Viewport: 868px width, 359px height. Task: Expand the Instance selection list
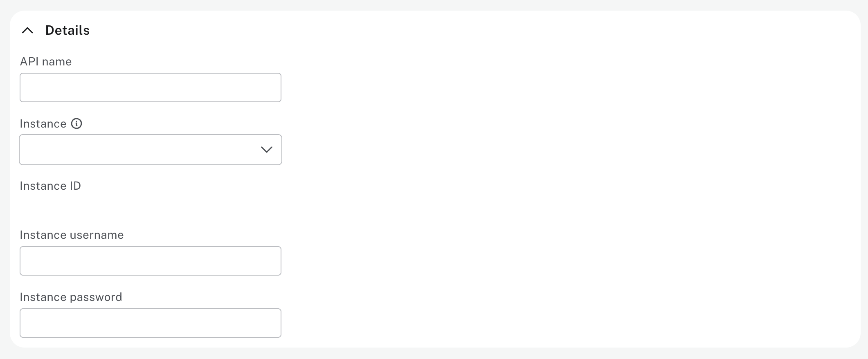(x=151, y=150)
